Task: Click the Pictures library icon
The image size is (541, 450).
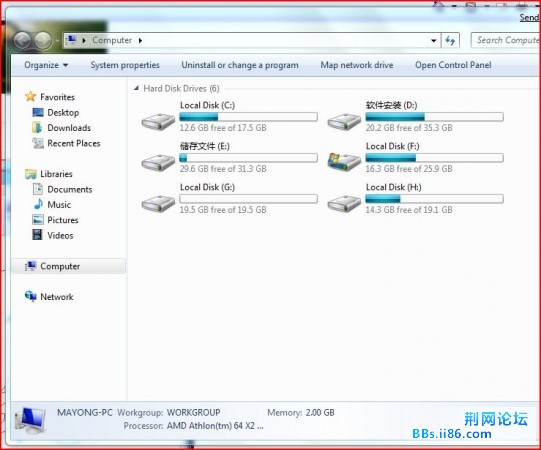Action: point(38,219)
